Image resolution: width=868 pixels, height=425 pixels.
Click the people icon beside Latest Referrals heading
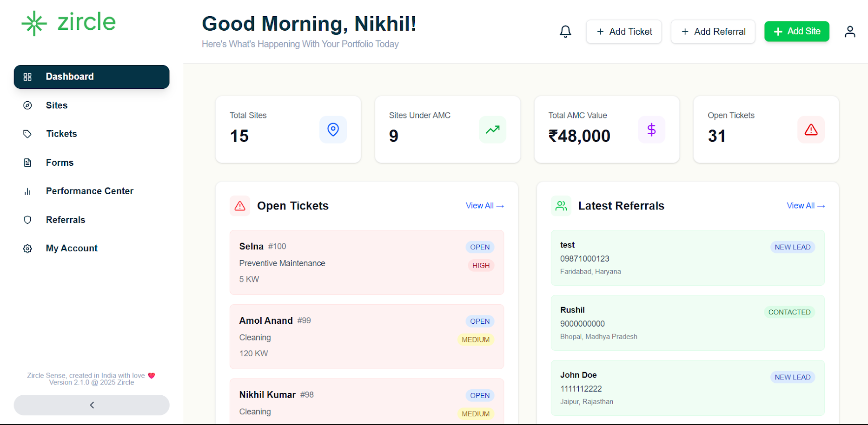pyautogui.click(x=561, y=206)
